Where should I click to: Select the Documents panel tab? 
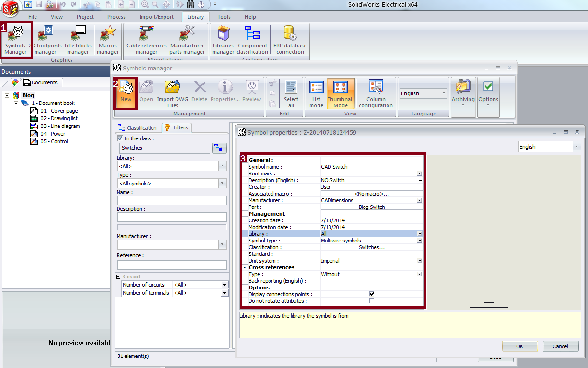[x=40, y=82]
